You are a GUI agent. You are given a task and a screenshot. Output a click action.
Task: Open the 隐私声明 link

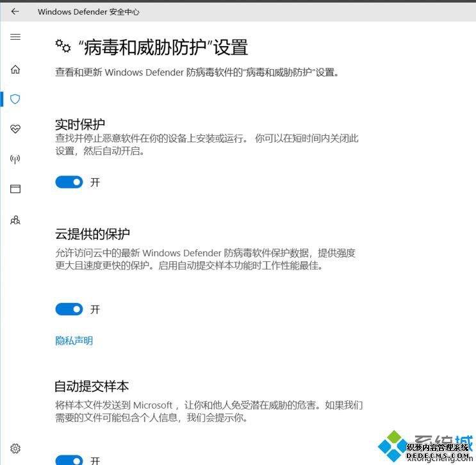(74, 341)
